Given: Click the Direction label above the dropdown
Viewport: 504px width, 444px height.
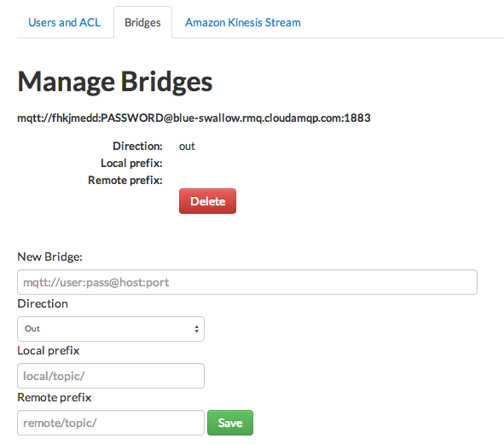Looking at the screenshot, I should (43, 303).
